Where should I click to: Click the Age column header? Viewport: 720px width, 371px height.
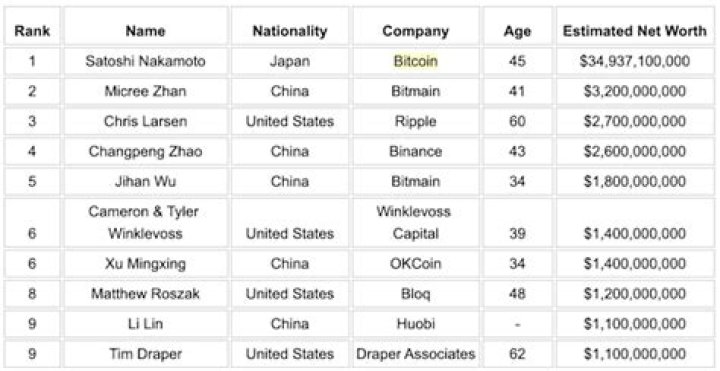pyautogui.click(x=518, y=31)
